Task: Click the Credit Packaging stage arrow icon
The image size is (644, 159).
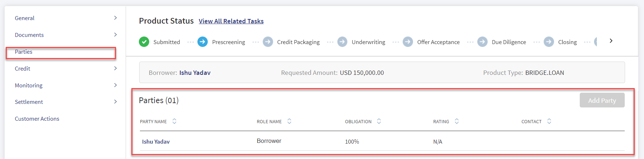Action: point(268,42)
